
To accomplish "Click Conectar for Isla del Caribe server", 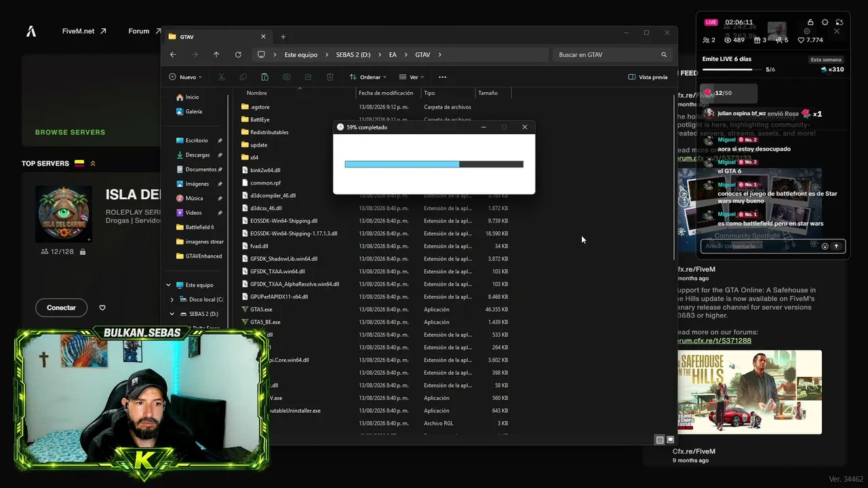I will point(61,308).
